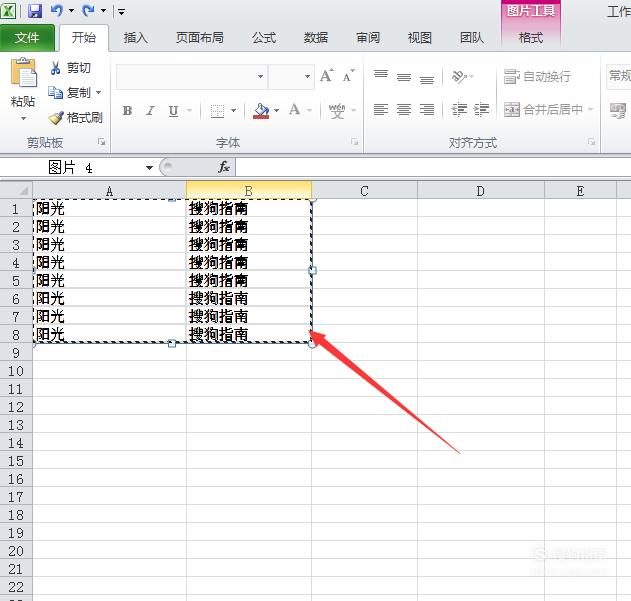Screen dimensions: 631x601
Task: Click the 剪切 button
Action: point(70,68)
